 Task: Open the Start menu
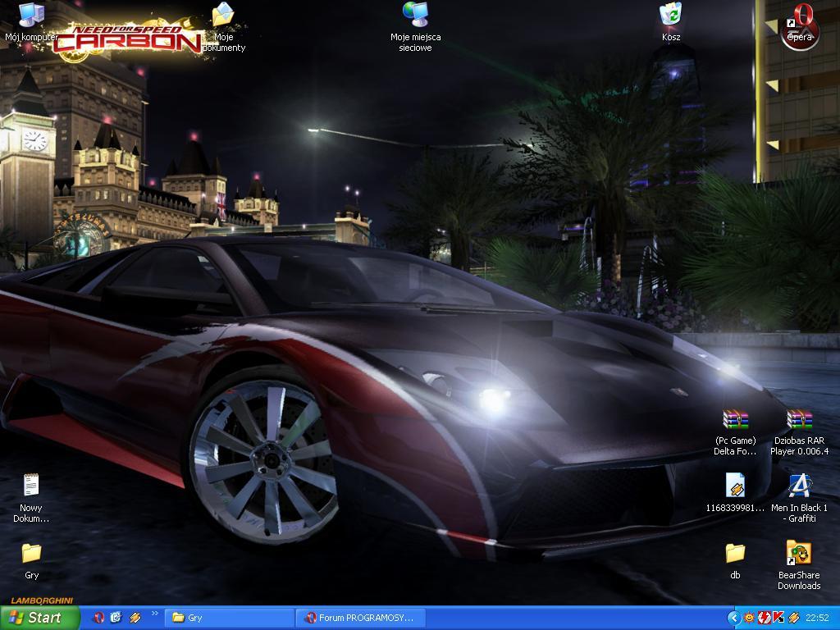tap(39, 618)
